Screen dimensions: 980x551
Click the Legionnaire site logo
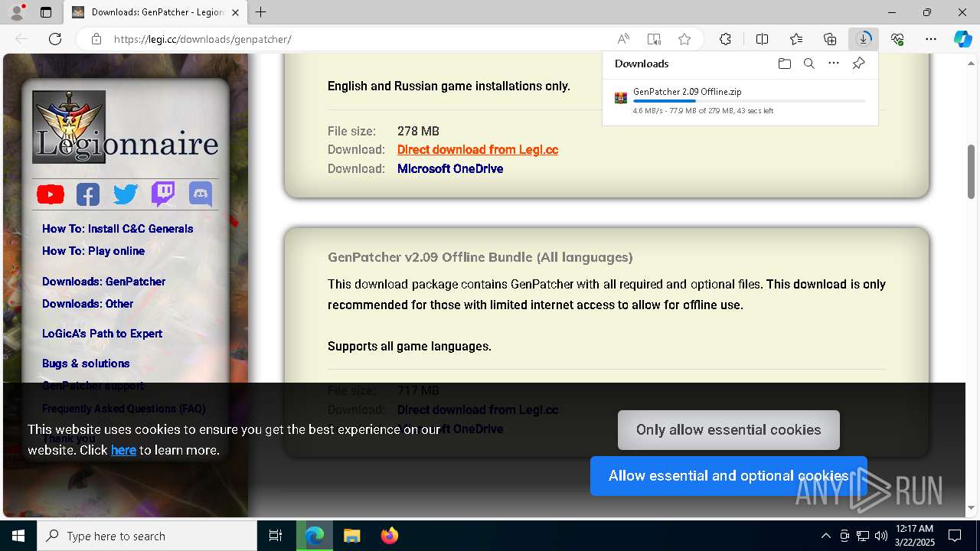pyautogui.click(x=126, y=127)
